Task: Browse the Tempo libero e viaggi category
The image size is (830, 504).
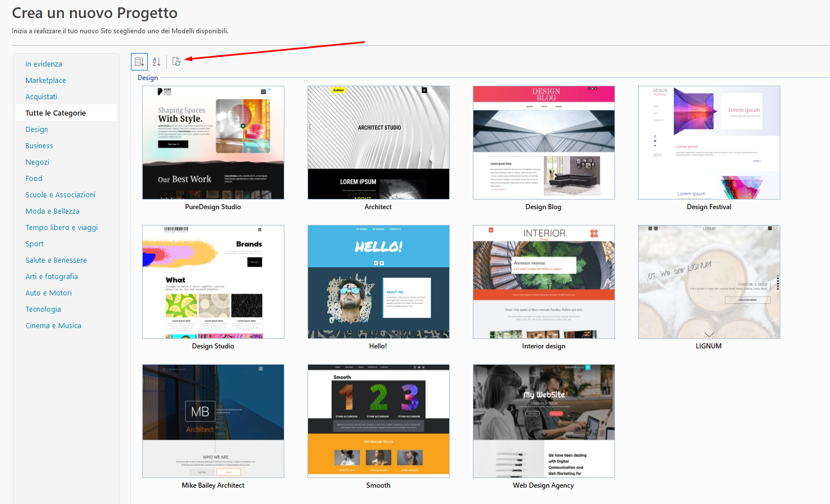Action: [x=62, y=228]
